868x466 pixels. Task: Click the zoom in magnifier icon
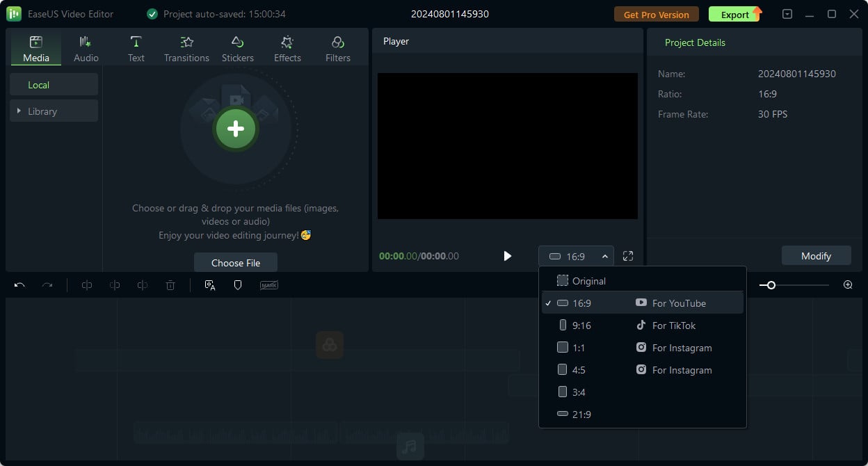coord(848,285)
